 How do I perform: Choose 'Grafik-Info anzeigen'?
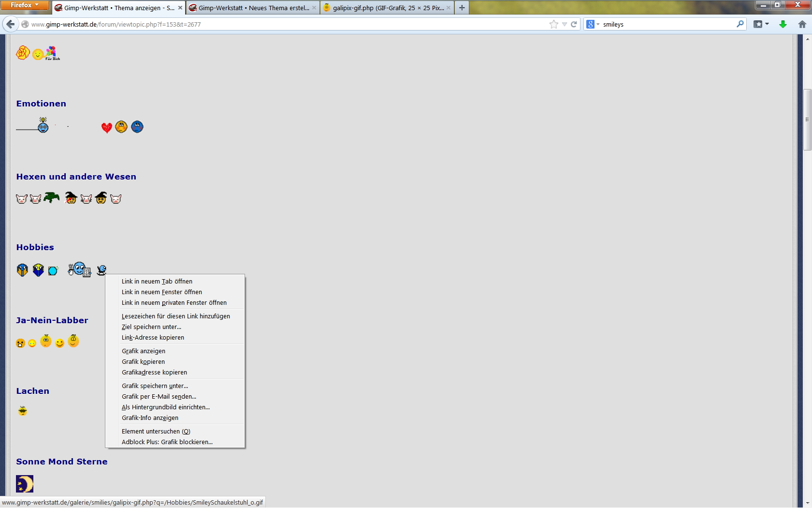(x=175, y=418)
